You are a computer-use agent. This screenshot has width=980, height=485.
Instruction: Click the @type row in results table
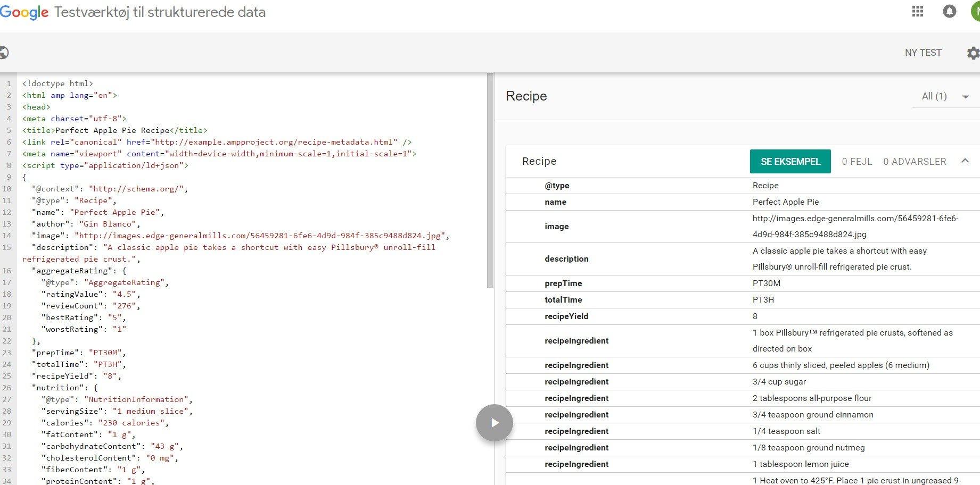tap(743, 186)
